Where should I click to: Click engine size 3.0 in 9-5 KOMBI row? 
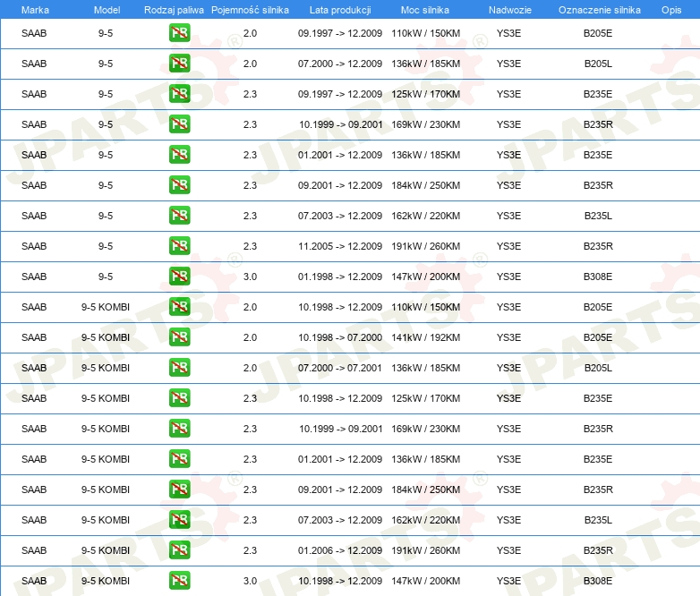point(250,581)
